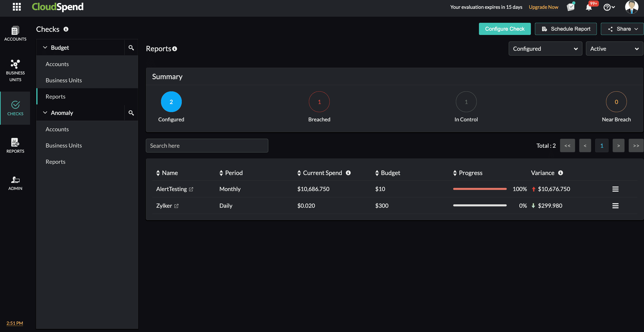Viewport: 644px width, 332px height.
Task: Open the ZOHO apps grid icon
Action: point(16,7)
